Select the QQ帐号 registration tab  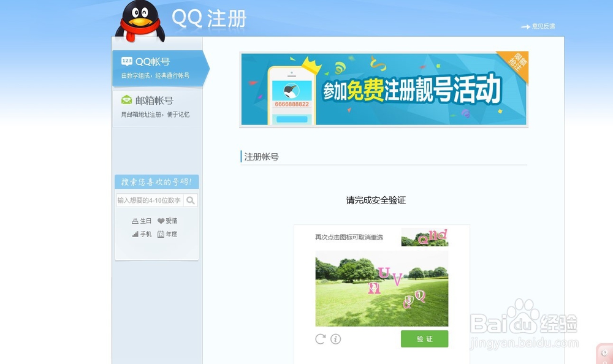click(x=160, y=68)
